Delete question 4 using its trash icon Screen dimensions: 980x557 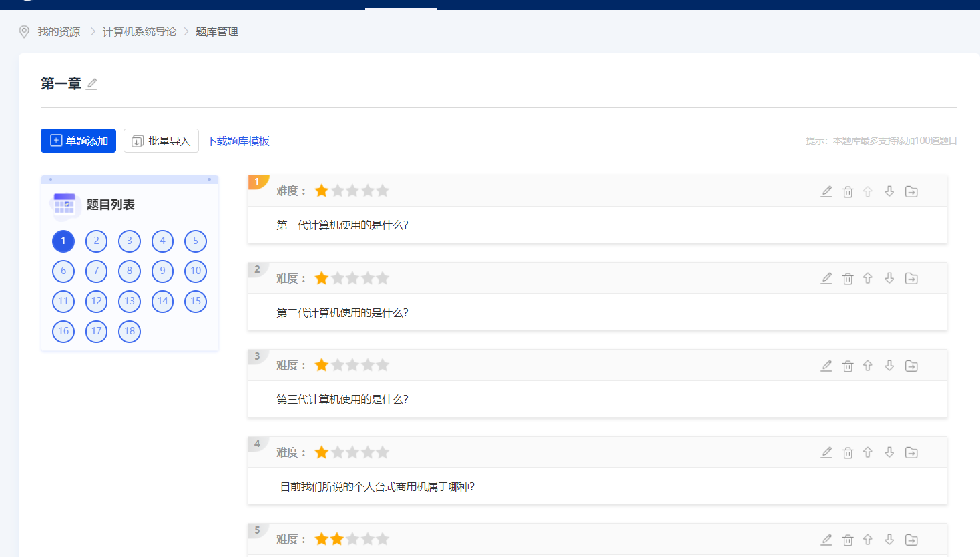click(x=847, y=452)
